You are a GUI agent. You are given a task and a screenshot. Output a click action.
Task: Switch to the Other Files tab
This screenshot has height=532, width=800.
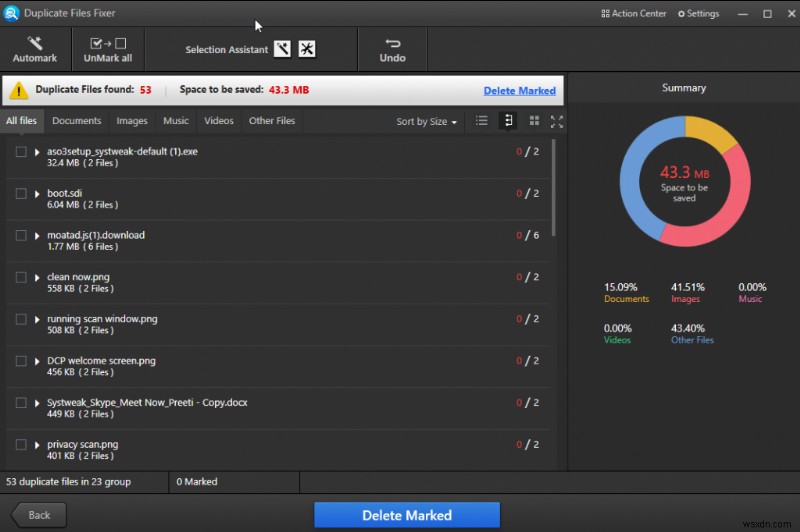[272, 121]
